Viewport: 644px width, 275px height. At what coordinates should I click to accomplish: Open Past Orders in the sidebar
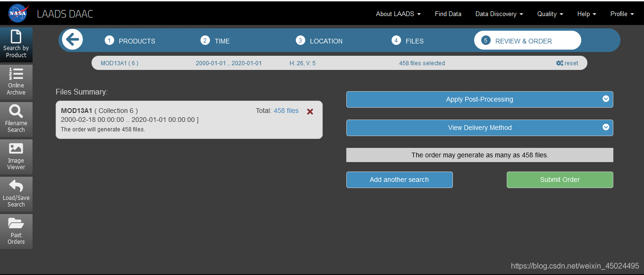click(x=16, y=231)
